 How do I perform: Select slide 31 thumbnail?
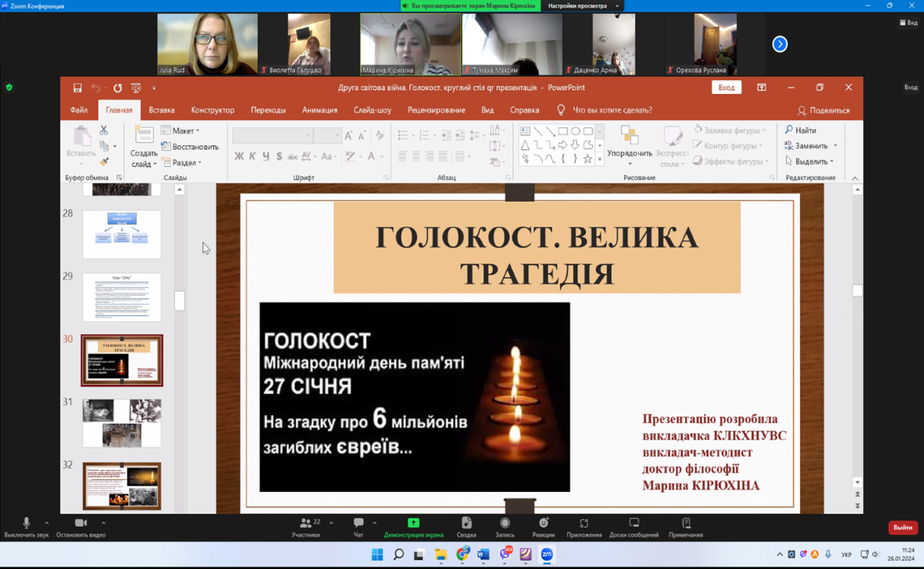click(122, 423)
